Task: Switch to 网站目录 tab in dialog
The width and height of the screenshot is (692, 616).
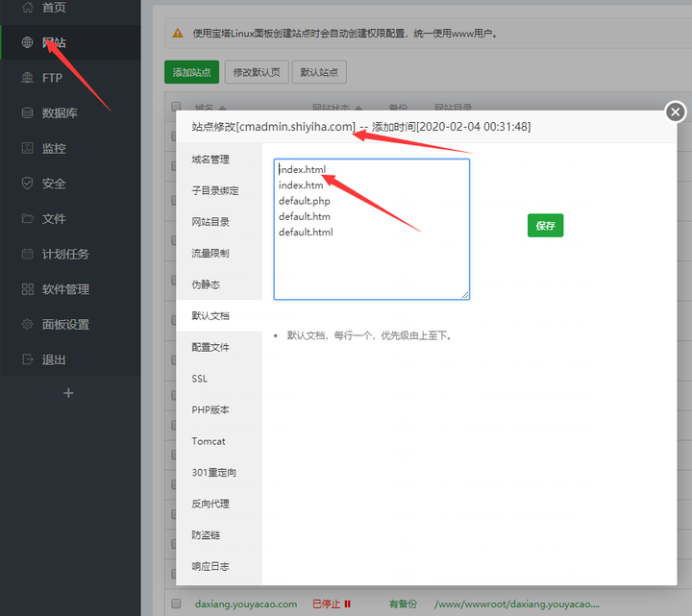Action: click(219, 222)
